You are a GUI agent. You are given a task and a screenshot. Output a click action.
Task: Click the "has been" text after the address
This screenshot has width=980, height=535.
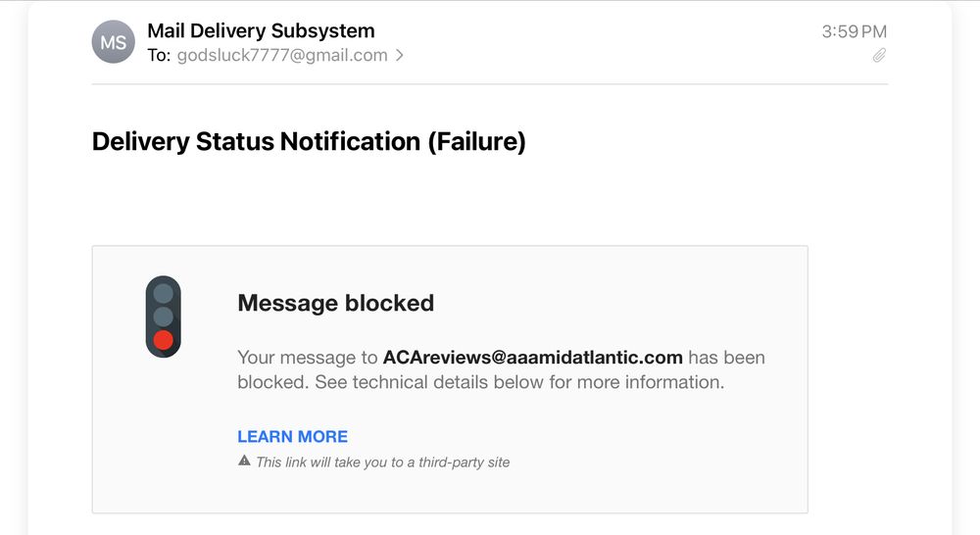point(726,357)
